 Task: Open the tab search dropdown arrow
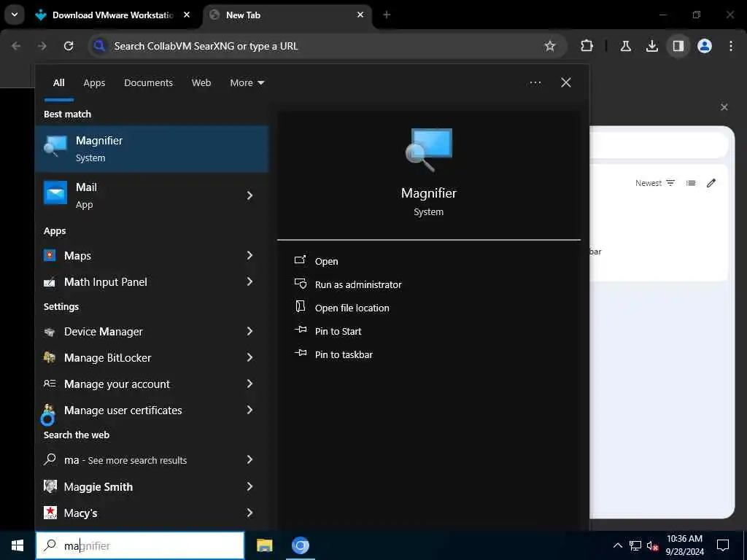[15, 15]
